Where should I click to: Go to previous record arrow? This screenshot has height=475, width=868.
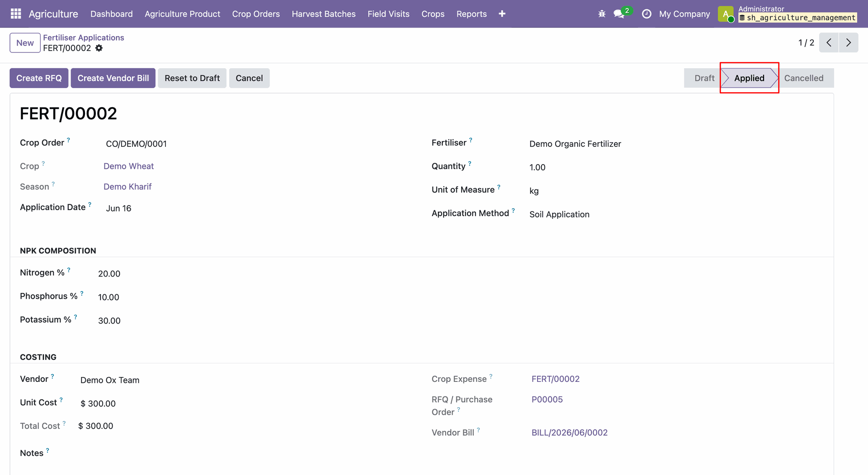pyautogui.click(x=829, y=42)
